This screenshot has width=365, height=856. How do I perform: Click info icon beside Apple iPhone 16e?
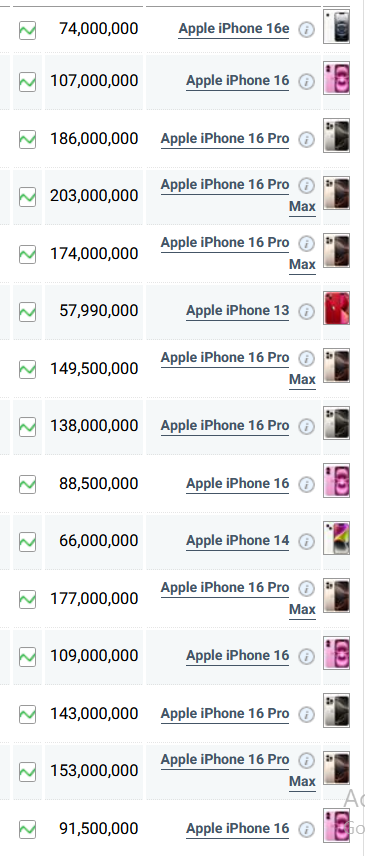pos(307,30)
